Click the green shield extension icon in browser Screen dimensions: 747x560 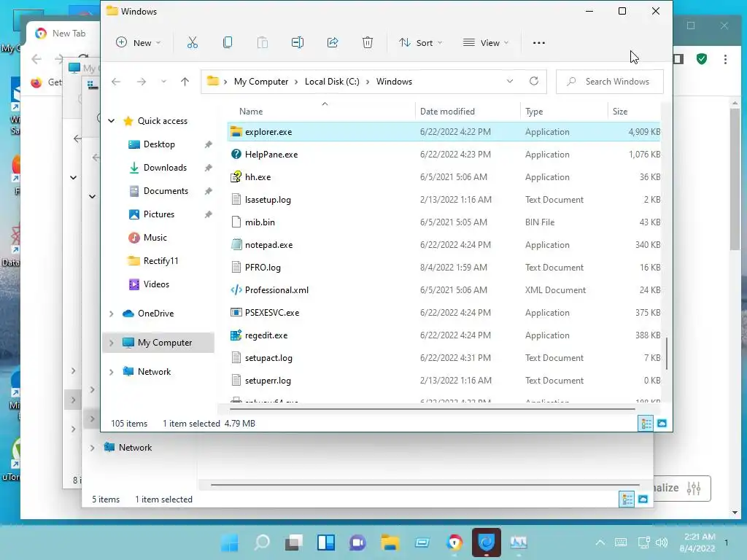(701, 59)
